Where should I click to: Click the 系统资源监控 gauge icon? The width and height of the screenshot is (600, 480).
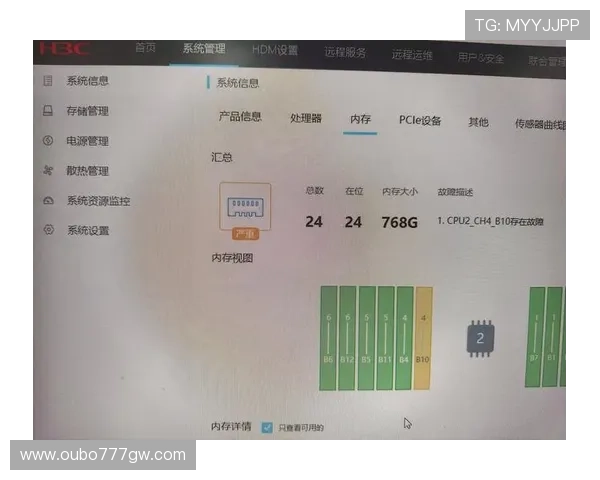(48, 200)
